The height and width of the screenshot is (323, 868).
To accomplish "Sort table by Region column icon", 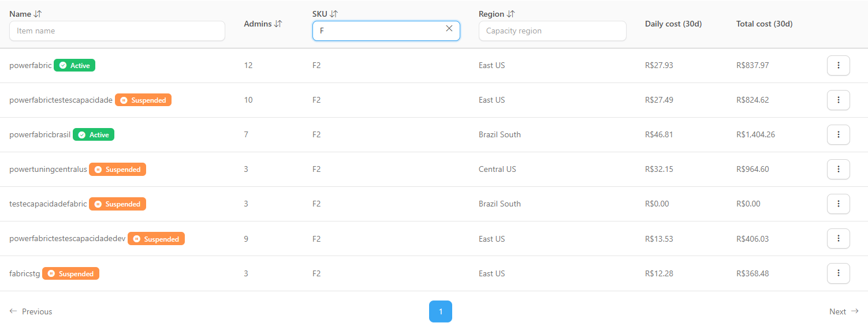I will 511,14.
